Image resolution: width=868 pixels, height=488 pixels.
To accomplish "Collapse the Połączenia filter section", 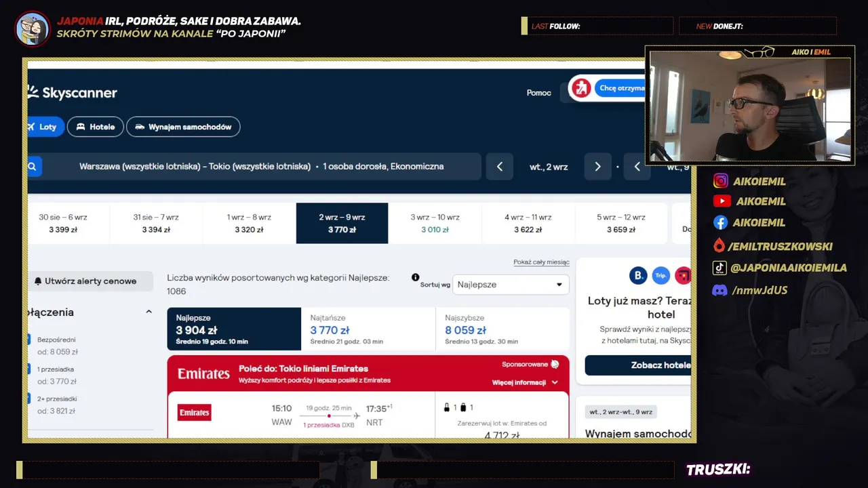I will 149,312.
